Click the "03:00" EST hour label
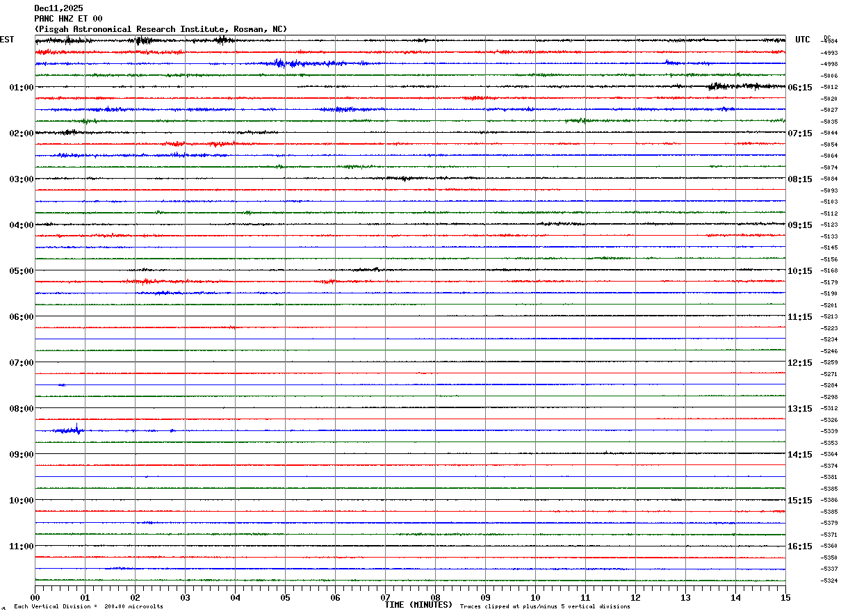 tap(22, 179)
